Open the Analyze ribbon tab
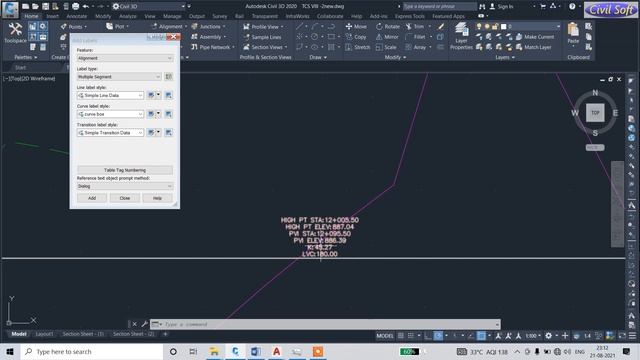The width and height of the screenshot is (640, 360). coord(128,16)
